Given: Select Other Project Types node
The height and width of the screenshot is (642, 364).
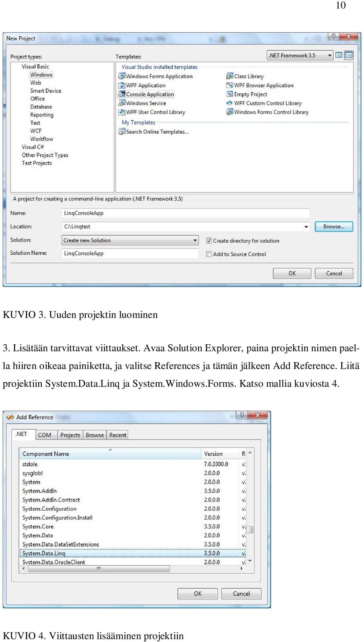Looking at the screenshot, I should tap(45, 155).
